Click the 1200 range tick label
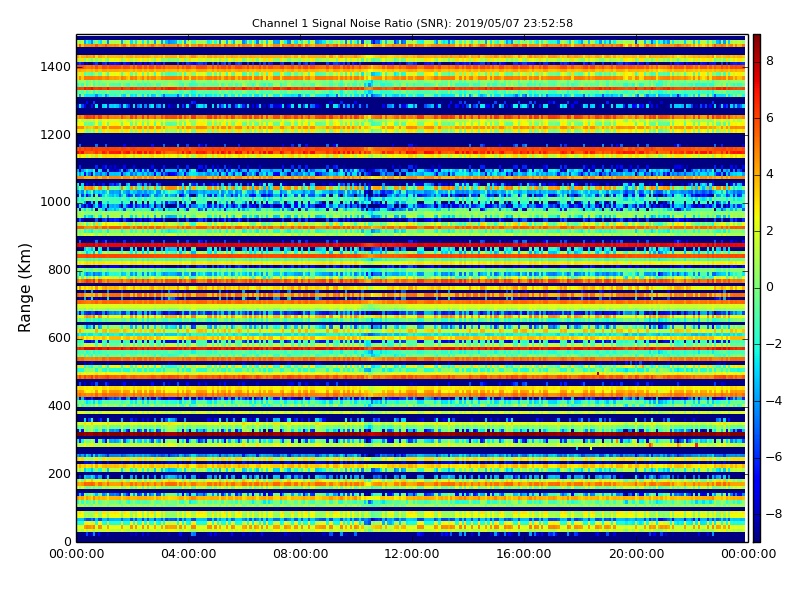The width and height of the screenshot is (800, 600). (x=56, y=135)
